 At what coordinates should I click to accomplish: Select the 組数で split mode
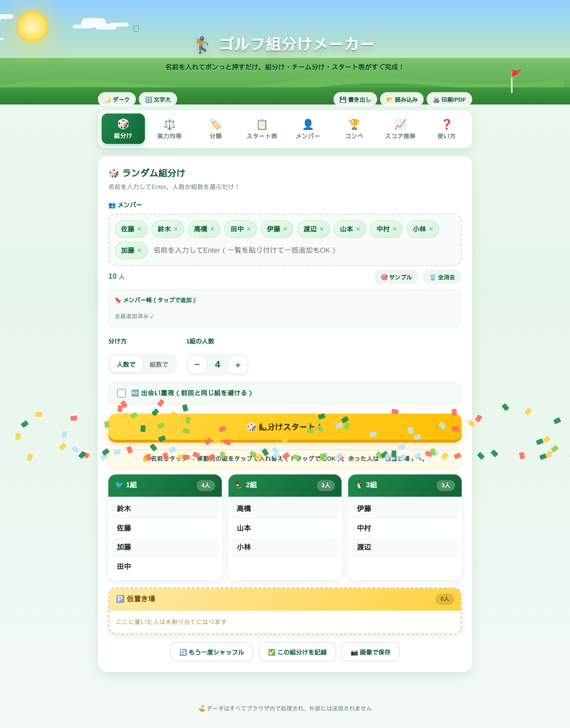pyautogui.click(x=159, y=364)
